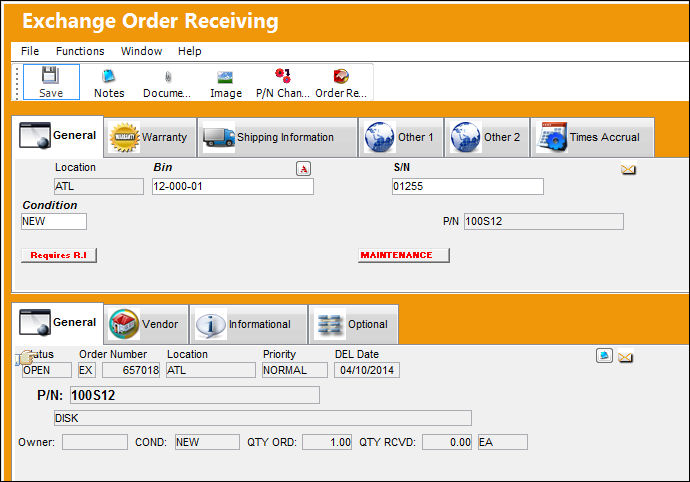Click the COND: label

pyautogui.click(x=151, y=442)
